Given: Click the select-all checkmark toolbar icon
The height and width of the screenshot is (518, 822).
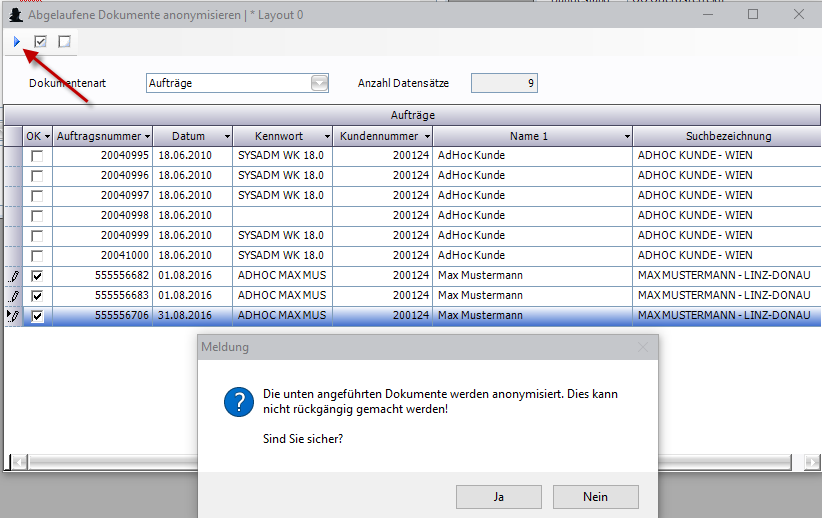Looking at the screenshot, I should (41, 41).
